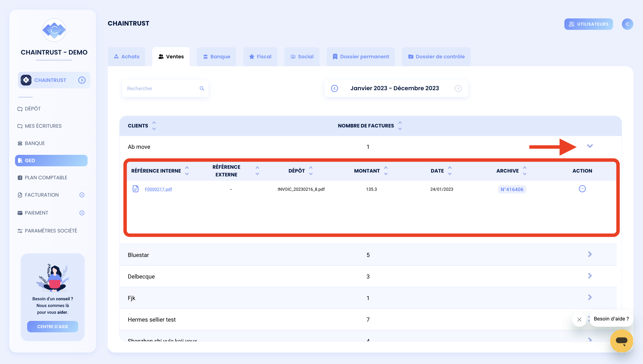Viewport: 643px width, 364px height.
Task: Click FACTURATION invoice icon in sidebar
Action: tap(20, 195)
